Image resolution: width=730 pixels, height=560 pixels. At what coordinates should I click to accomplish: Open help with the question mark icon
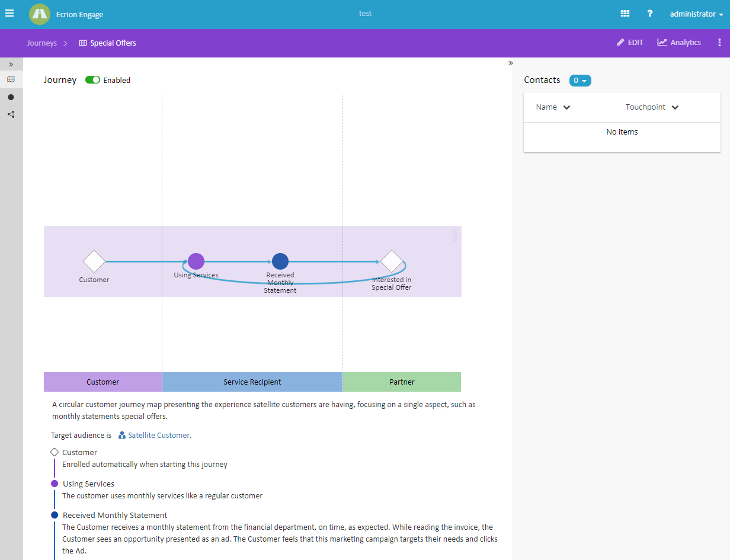pos(649,13)
